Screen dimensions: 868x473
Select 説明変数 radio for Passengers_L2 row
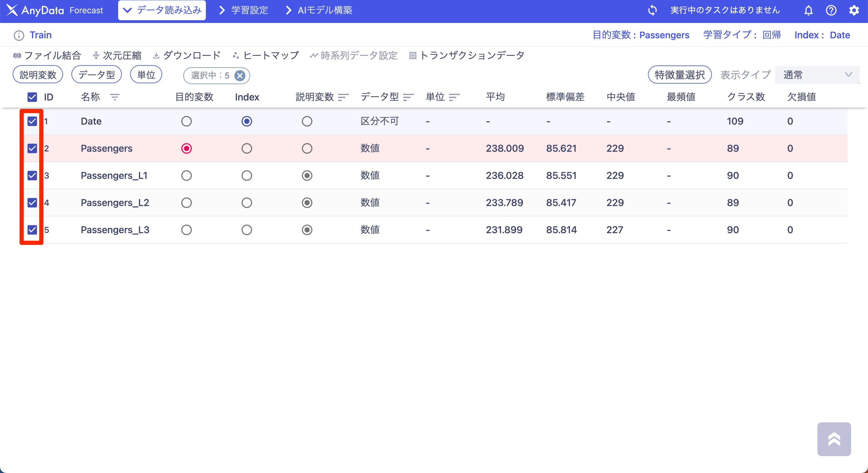pos(307,203)
